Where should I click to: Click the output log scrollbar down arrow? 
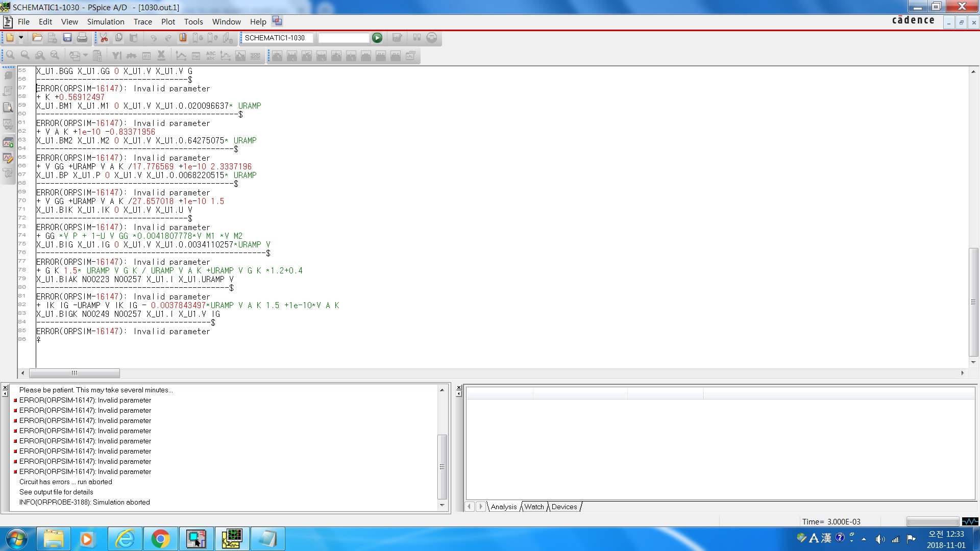[x=442, y=506]
